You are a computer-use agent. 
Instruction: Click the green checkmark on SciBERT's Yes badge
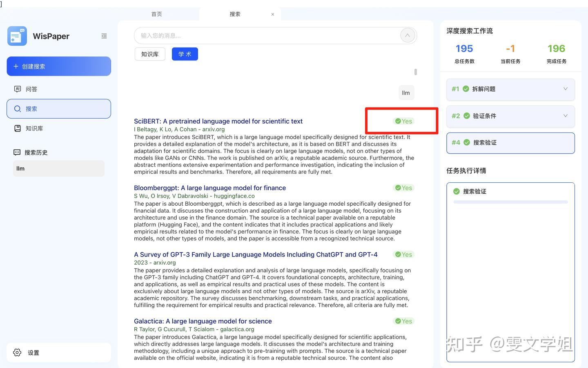click(398, 121)
